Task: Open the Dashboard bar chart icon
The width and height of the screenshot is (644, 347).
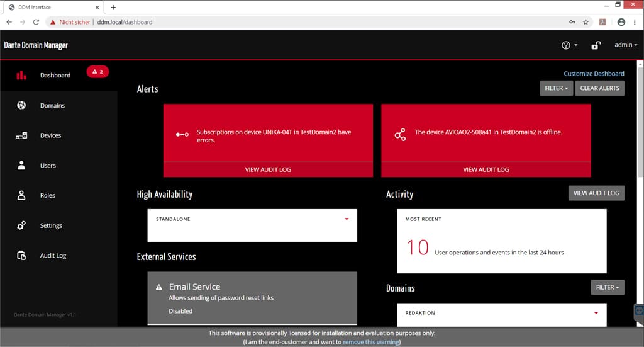Action: (x=21, y=75)
